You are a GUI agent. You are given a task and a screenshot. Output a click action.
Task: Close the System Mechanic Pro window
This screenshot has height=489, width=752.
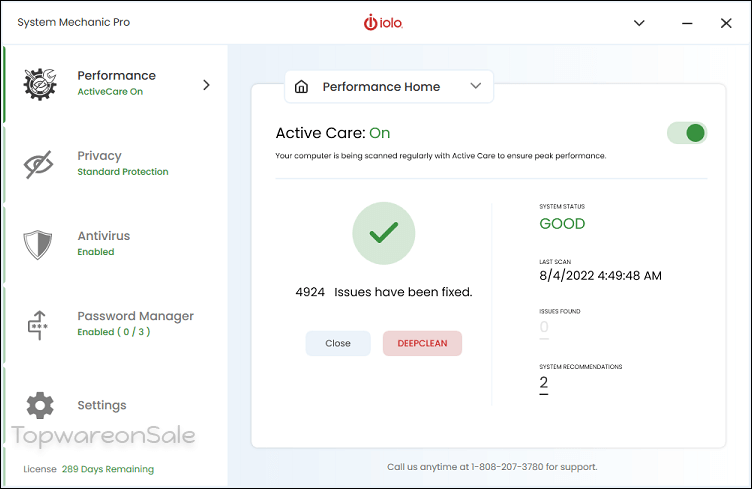tap(726, 23)
